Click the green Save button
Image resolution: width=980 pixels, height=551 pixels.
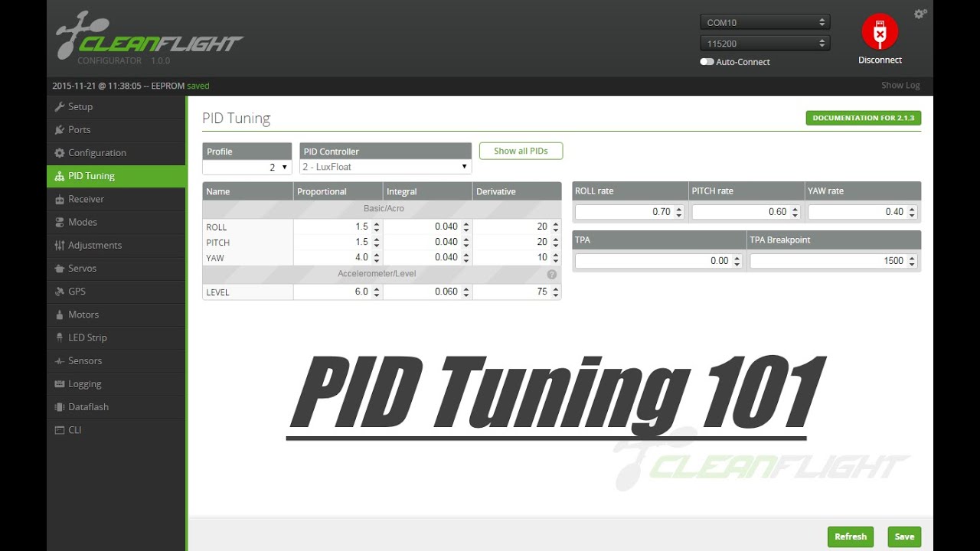coord(904,536)
